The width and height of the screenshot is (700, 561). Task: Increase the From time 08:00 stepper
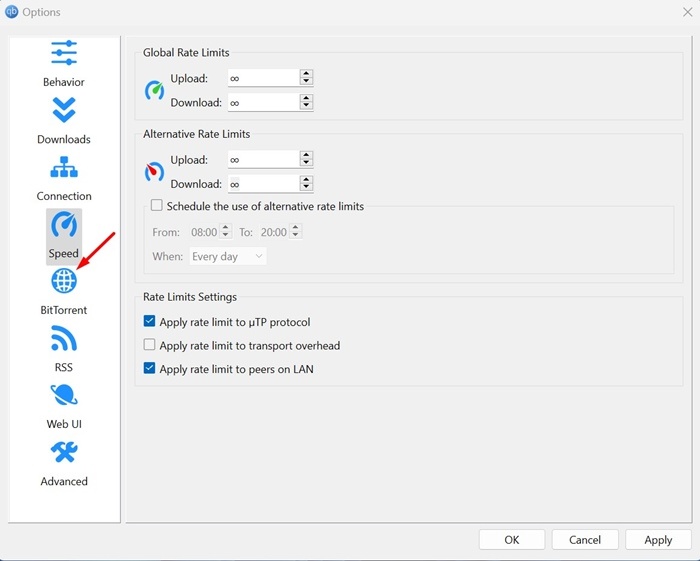[x=226, y=228]
